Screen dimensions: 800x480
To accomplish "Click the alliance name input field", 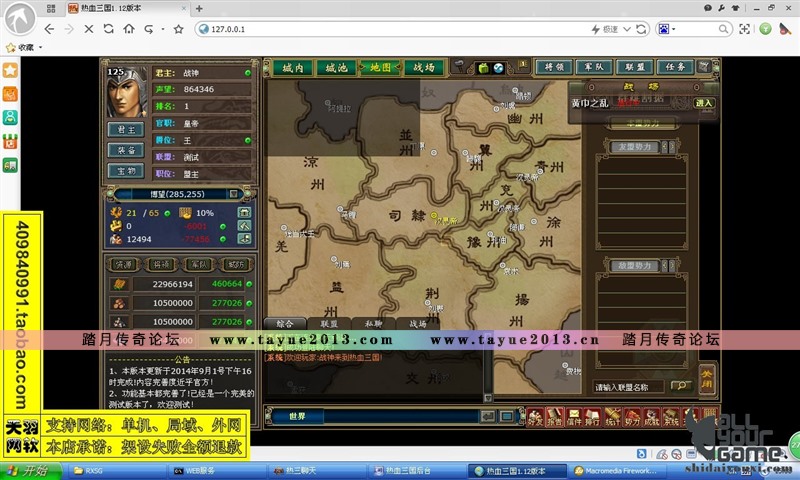I will pyautogui.click(x=630, y=386).
